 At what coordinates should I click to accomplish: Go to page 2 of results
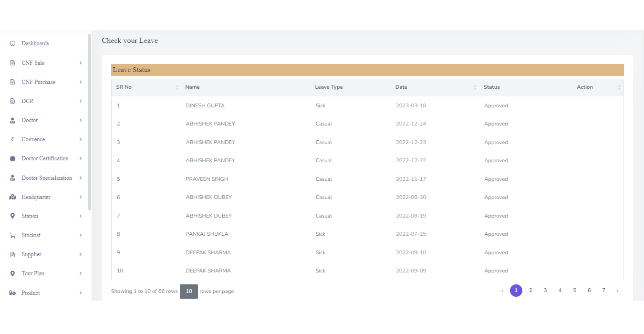click(530, 290)
